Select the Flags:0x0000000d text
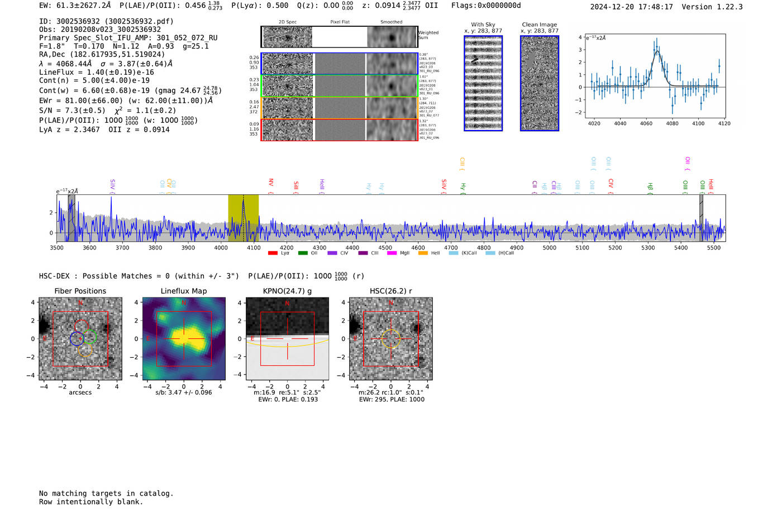The height and width of the screenshot is (532, 782). pos(486,6)
